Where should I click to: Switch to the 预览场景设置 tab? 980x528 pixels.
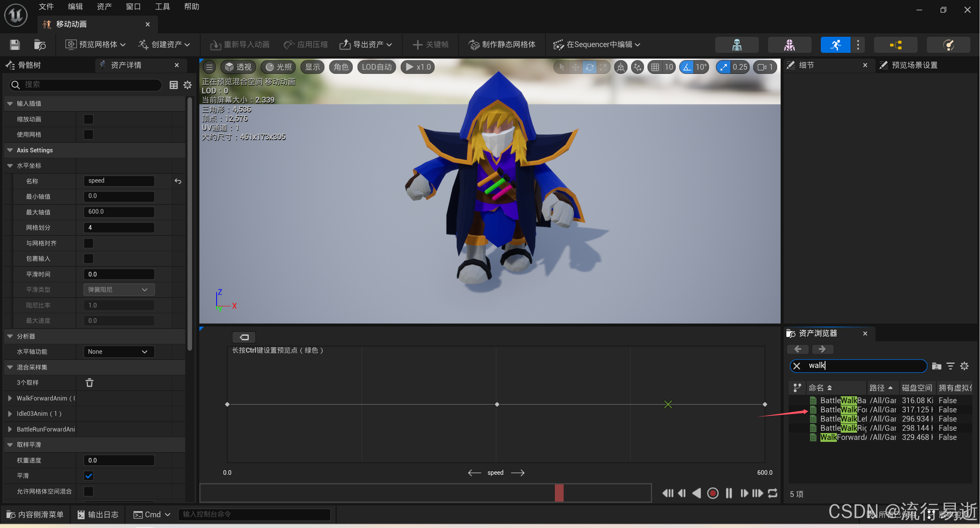coord(914,65)
